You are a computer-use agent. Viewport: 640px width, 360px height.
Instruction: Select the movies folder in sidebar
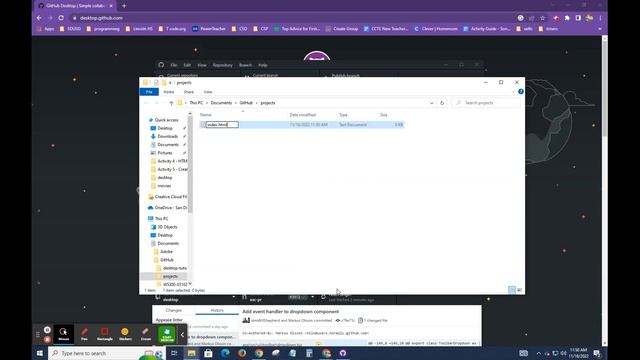coord(164,186)
